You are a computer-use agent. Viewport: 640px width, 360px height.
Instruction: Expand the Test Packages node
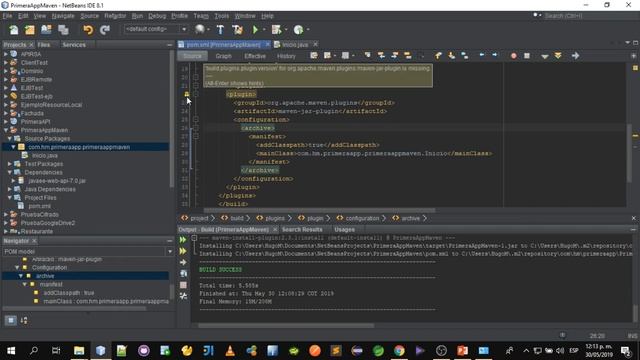(x=10, y=164)
